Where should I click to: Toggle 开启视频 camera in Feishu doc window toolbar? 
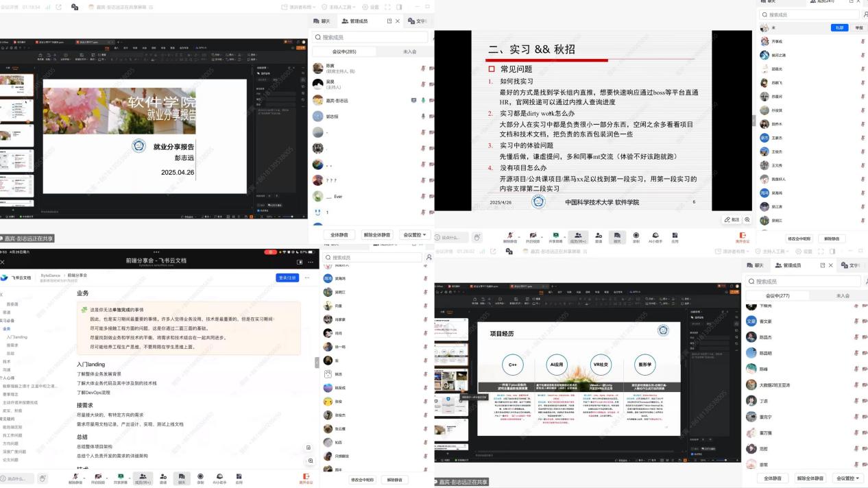(x=97, y=478)
